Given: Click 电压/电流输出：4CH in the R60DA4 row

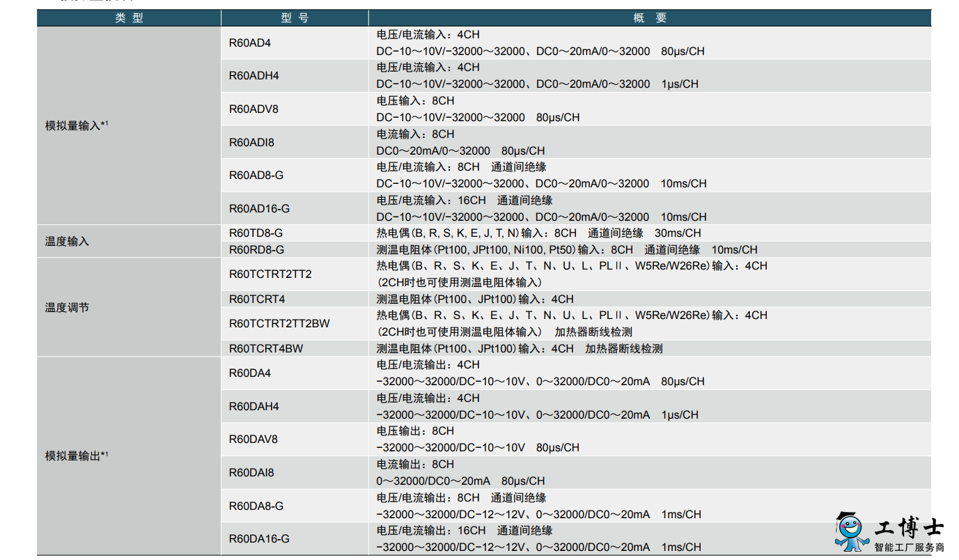Looking at the screenshot, I should (x=428, y=365).
